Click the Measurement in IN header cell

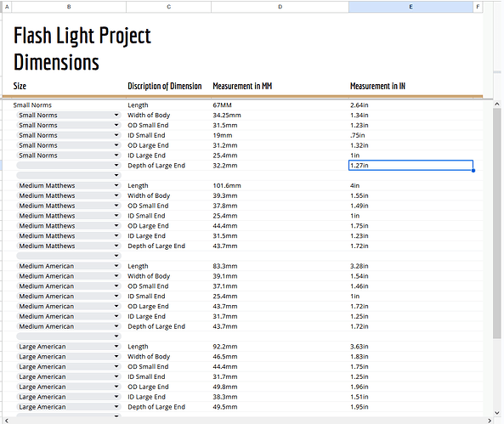point(411,86)
